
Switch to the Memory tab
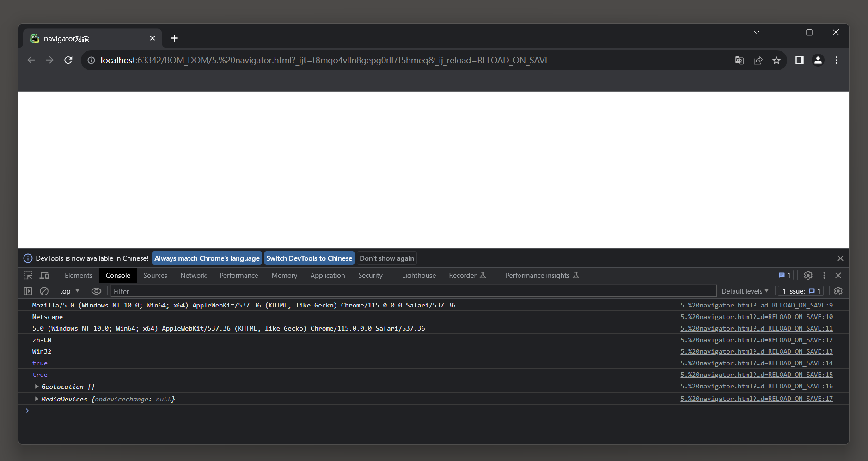tap(284, 276)
